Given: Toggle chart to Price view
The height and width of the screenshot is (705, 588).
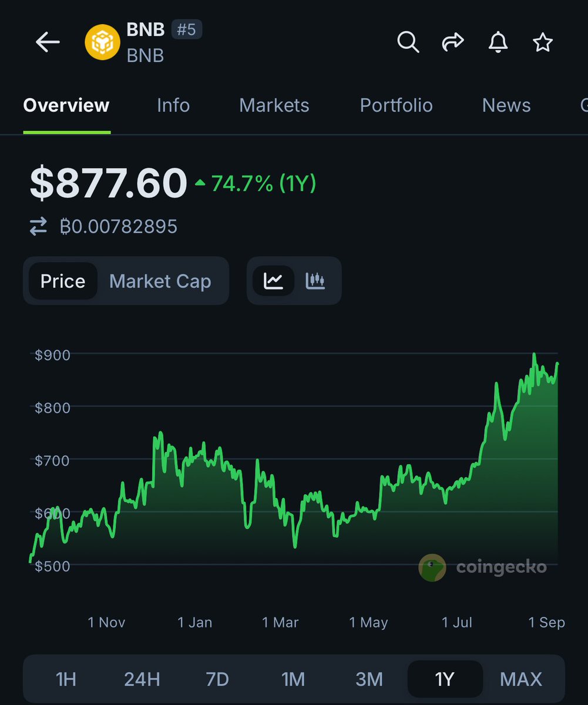Looking at the screenshot, I should point(63,281).
